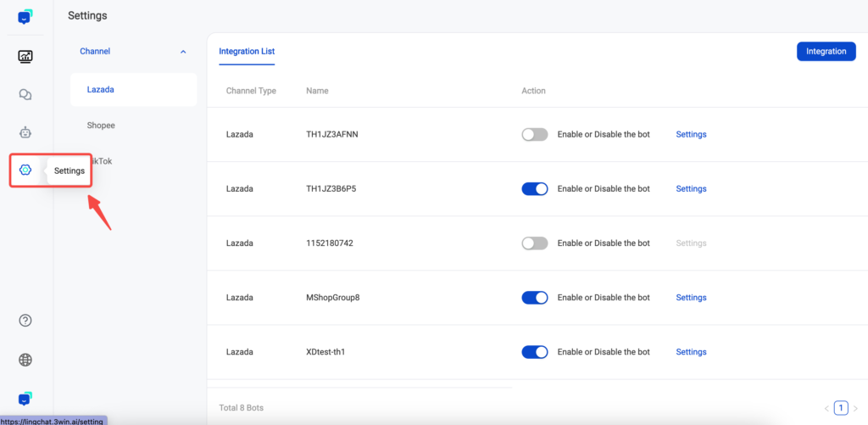The width and height of the screenshot is (868, 425).
Task: Click the account avatar icon at bottom
Action: click(25, 399)
